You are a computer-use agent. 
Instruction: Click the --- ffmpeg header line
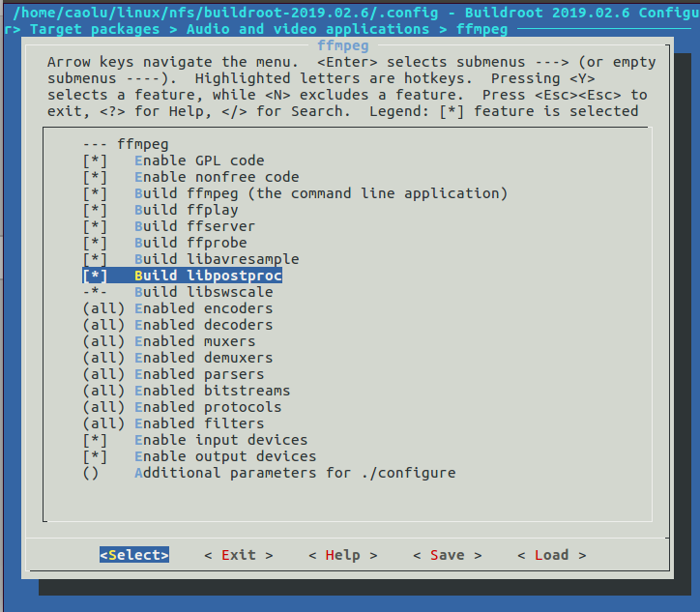126,144
